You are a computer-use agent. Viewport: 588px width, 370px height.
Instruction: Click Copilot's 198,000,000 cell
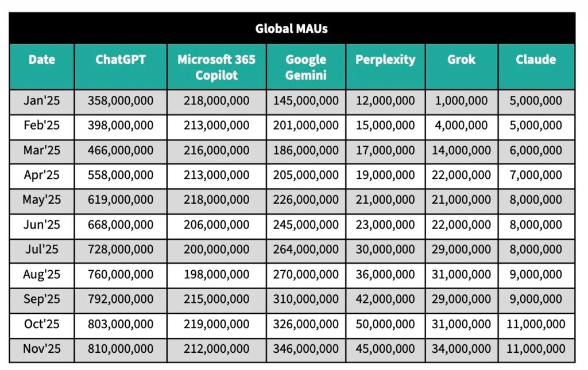point(216,275)
